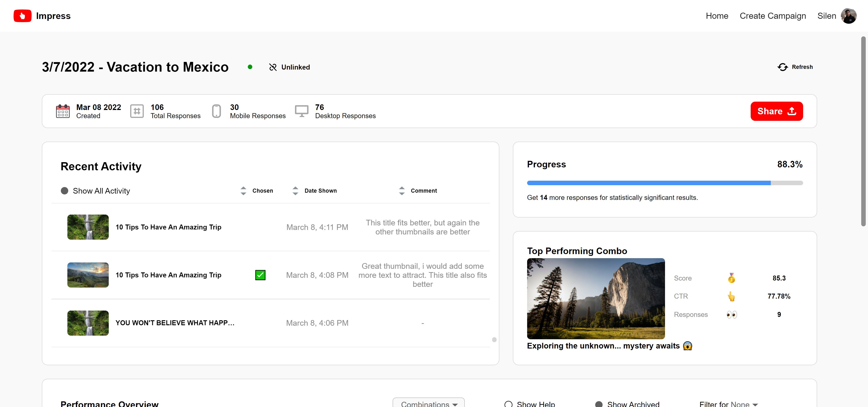Click comment 'This title fits better, but again'
The width and height of the screenshot is (868, 407).
pyautogui.click(x=422, y=227)
